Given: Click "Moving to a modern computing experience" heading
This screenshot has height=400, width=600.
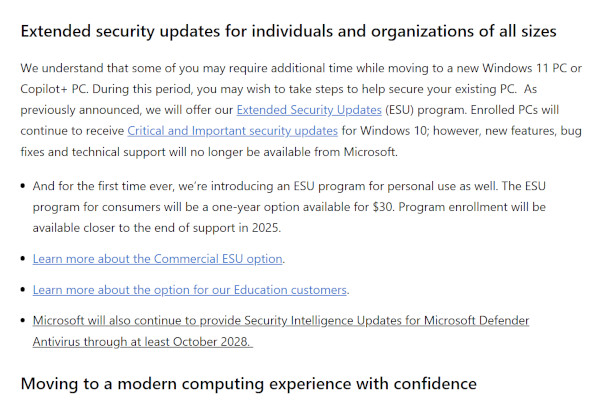Looking at the screenshot, I should point(248,384).
